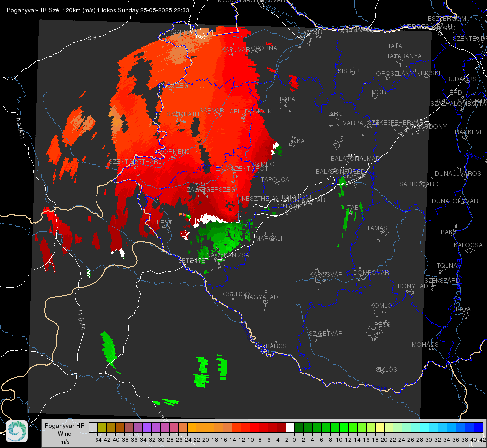Screen dimensions: 487x448
Task: Click the yellow swatch above legend value 18
Action: (x=380, y=427)
